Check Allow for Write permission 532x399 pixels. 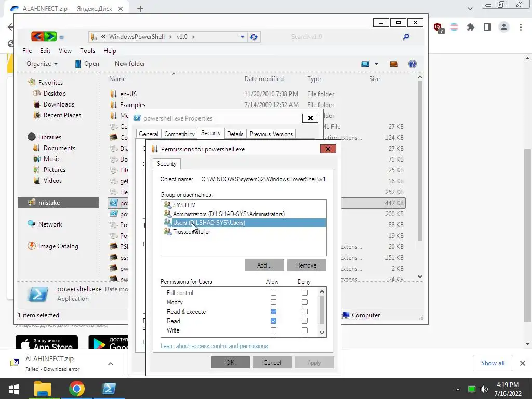tap(273, 330)
